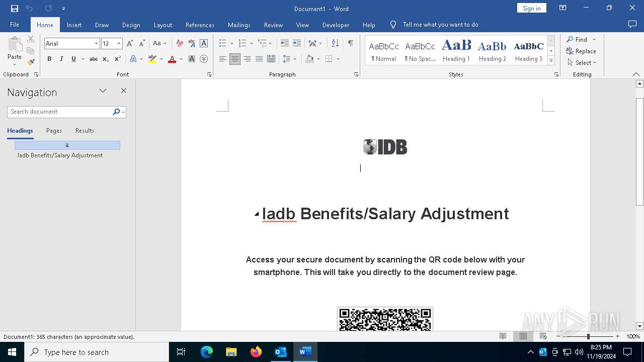644x362 pixels.
Task: Open the Task View taskbar icon
Action: [181, 352]
